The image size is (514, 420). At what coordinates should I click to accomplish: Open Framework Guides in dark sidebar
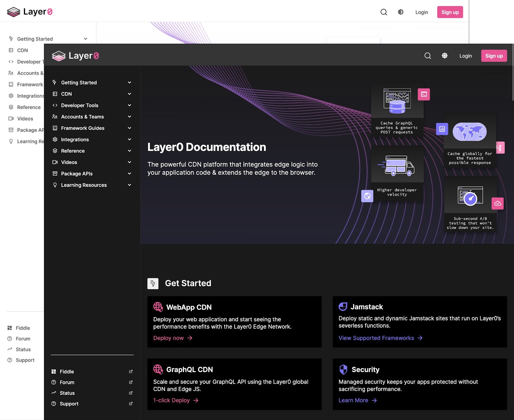tap(83, 128)
